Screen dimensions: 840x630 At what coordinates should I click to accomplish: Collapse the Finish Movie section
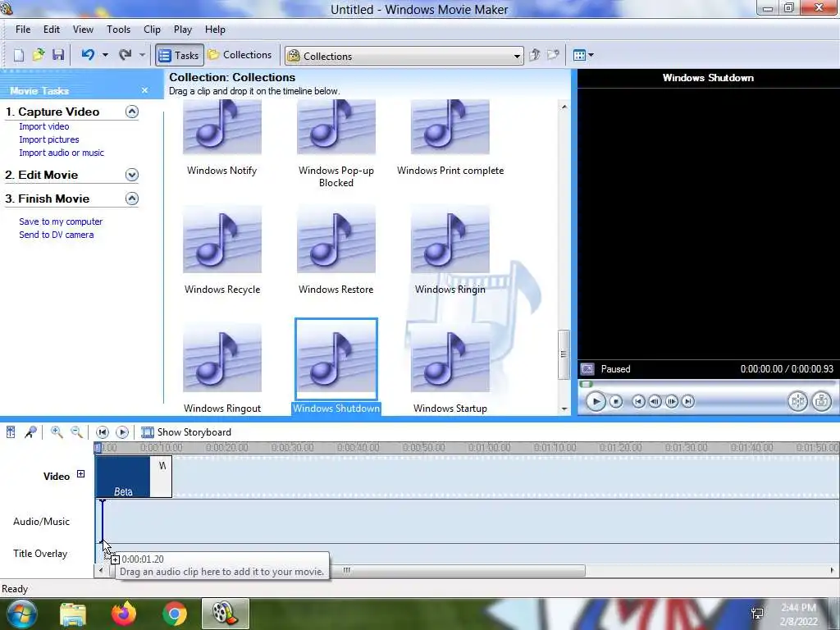point(132,199)
